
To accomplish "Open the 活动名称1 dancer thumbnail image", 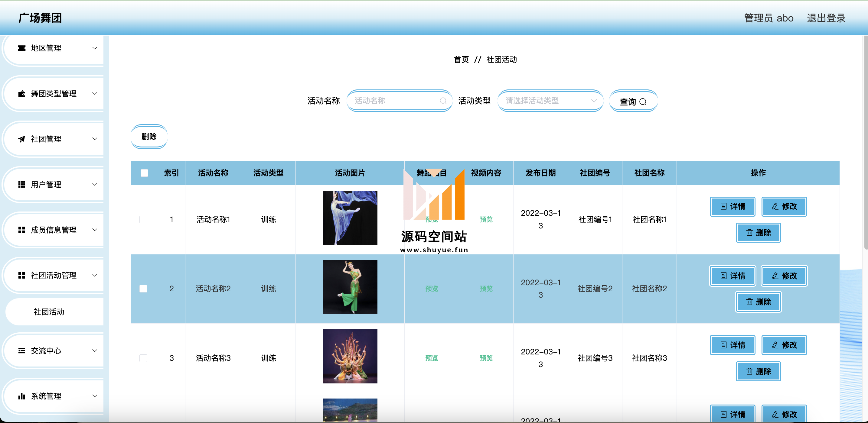I will tap(350, 218).
